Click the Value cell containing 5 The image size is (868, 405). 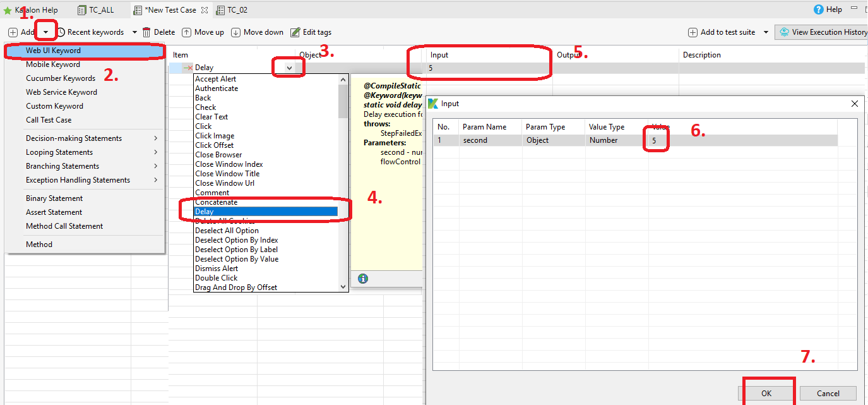742,140
